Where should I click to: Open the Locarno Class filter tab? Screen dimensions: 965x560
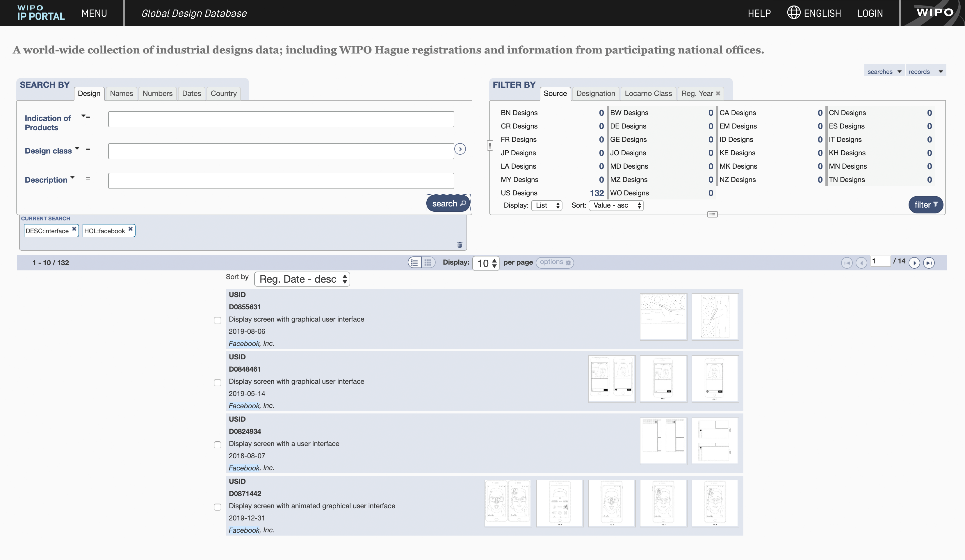tap(648, 93)
